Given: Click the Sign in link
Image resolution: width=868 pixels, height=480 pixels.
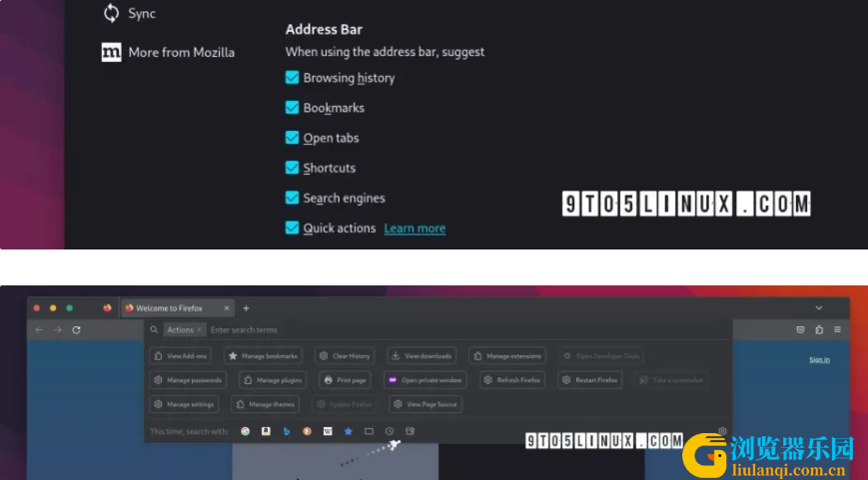Looking at the screenshot, I should tap(819, 359).
